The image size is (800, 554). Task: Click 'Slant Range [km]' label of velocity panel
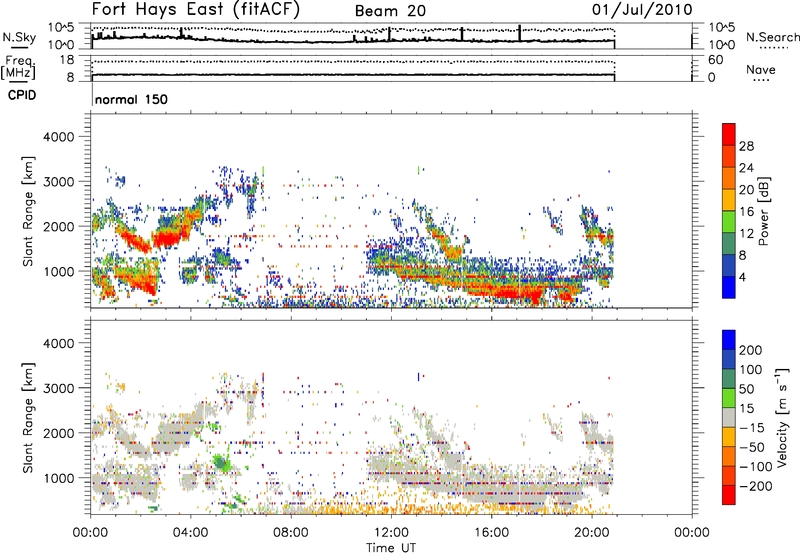(x=29, y=418)
